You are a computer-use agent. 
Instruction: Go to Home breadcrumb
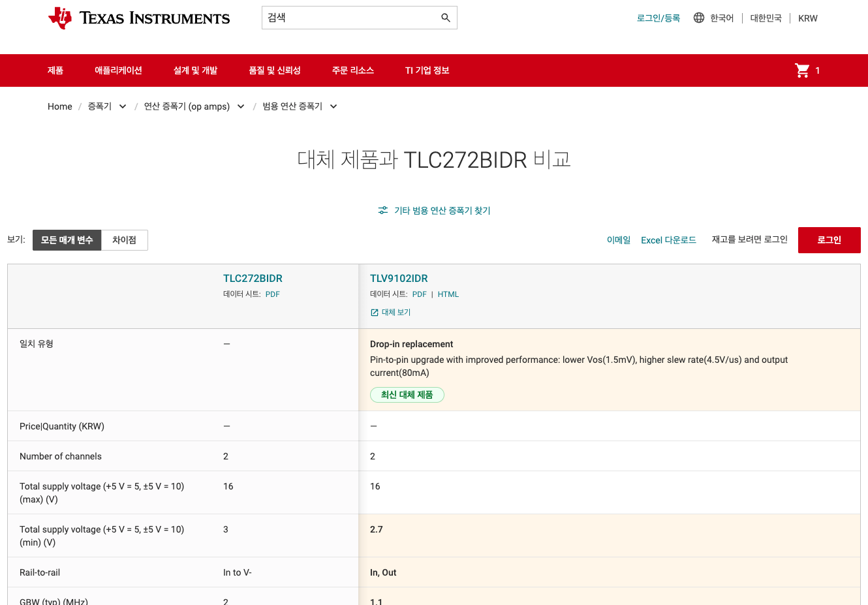60,106
